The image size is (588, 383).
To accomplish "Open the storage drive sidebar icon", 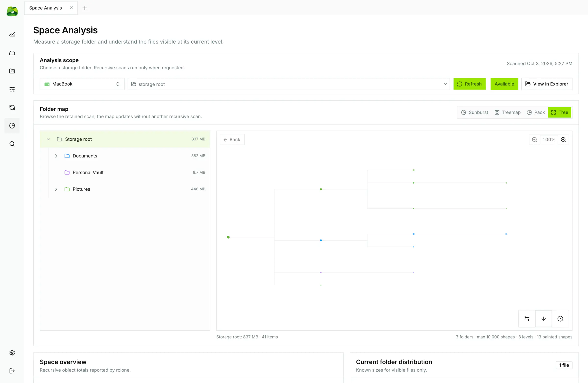I will pos(12,53).
